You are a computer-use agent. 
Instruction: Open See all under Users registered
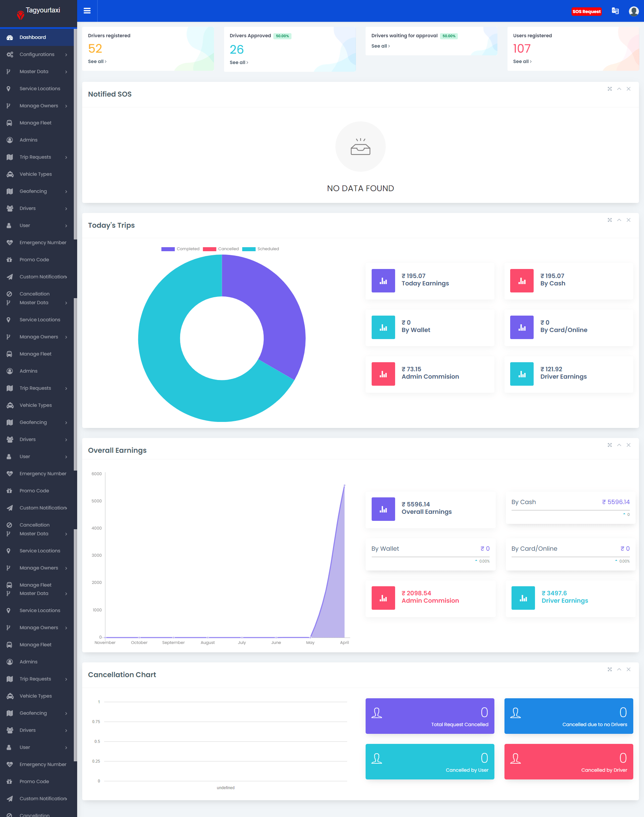coord(523,61)
